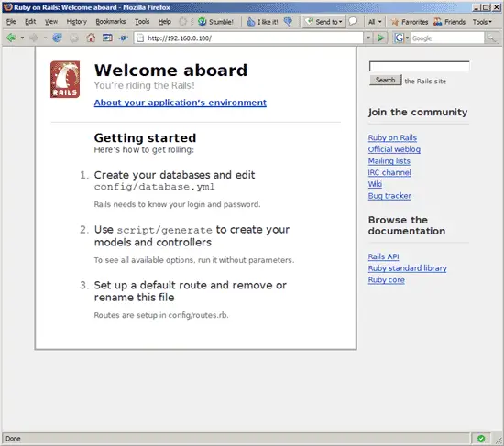504x446 pixels.
Task: Go back with the green Back arrow
Action: [11, 38]
